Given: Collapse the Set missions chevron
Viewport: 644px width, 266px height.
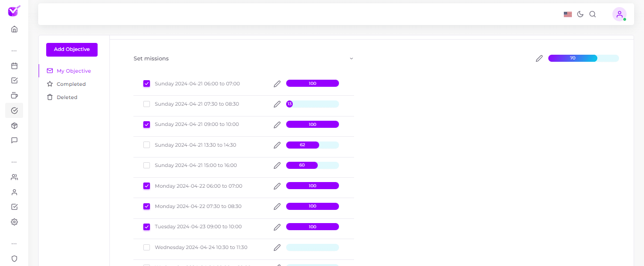Looking at the screenshot, I should pyautogui.click(x=351, y=58).
